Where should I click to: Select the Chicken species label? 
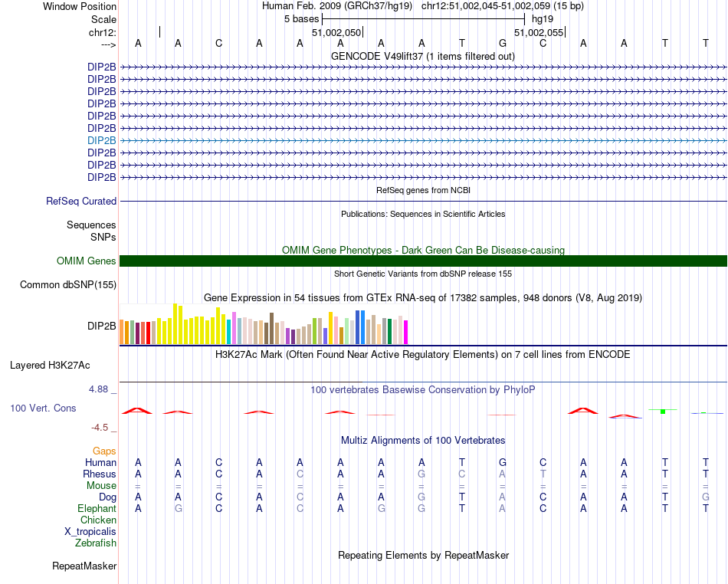(98, 520)
